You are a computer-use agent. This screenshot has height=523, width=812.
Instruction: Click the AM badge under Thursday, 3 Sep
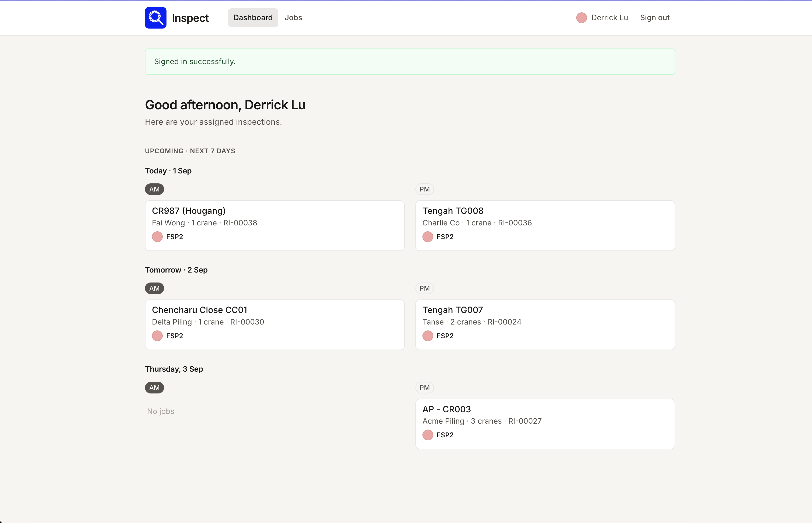(155, 388)
